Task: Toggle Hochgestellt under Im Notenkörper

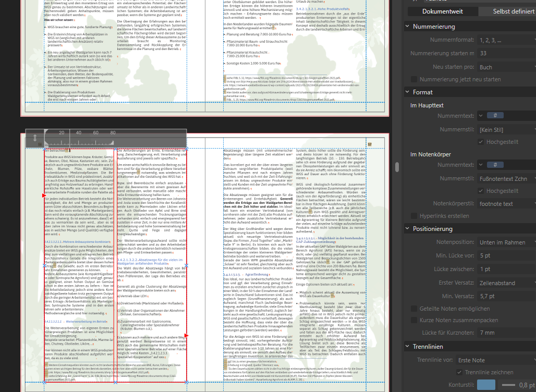Action: [481, 191]
